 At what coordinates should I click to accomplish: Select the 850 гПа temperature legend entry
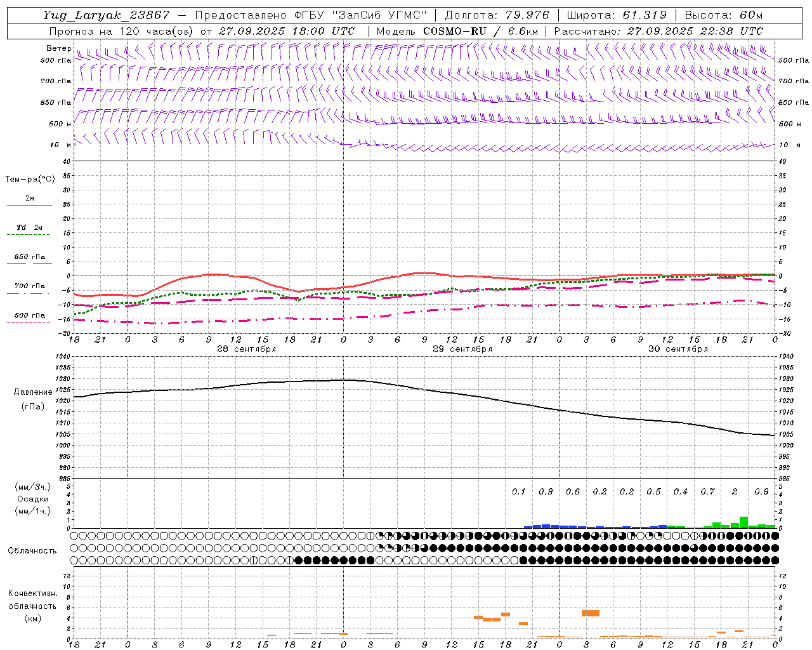[29, 257]
